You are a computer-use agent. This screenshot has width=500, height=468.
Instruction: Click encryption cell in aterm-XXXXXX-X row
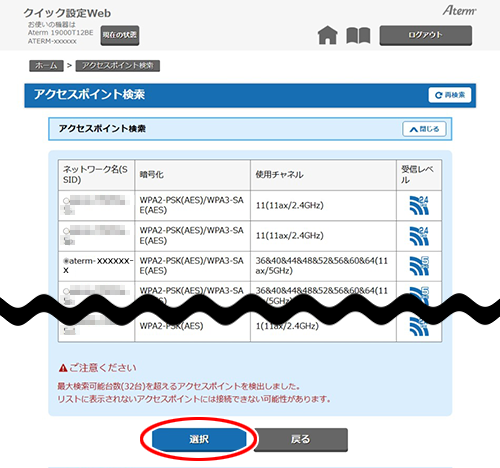click(x=192, y=266)
